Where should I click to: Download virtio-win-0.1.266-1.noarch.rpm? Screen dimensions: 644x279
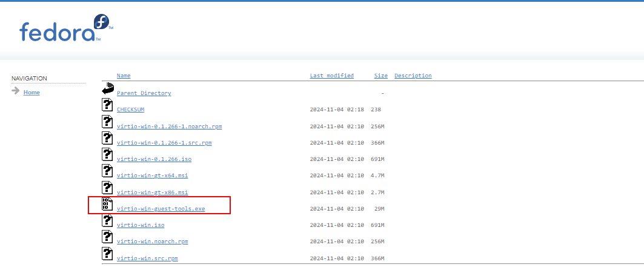point(161,126)
